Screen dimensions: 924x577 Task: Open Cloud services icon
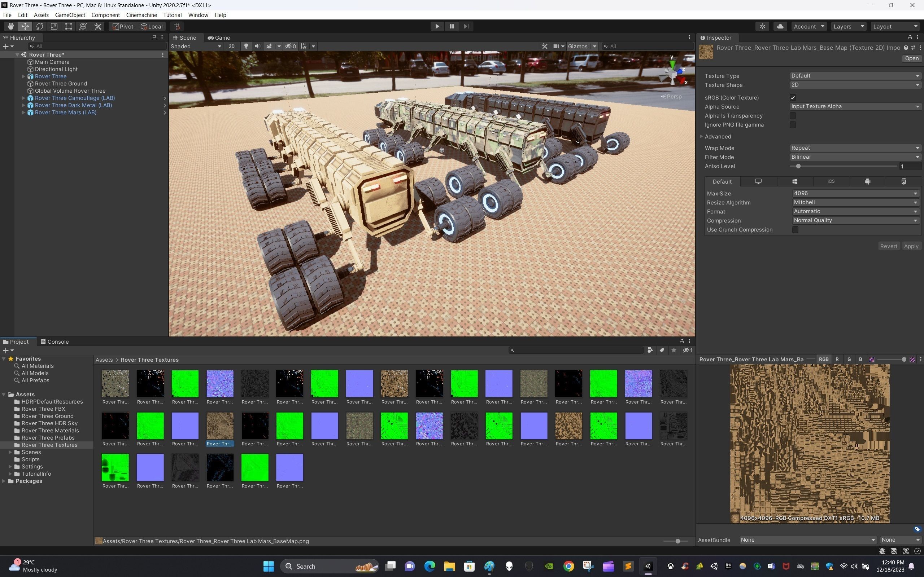click(x=780, y=26)
